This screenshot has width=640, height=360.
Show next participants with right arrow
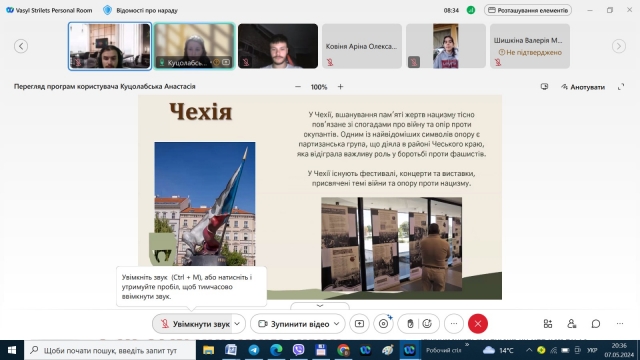coord(619,46)
